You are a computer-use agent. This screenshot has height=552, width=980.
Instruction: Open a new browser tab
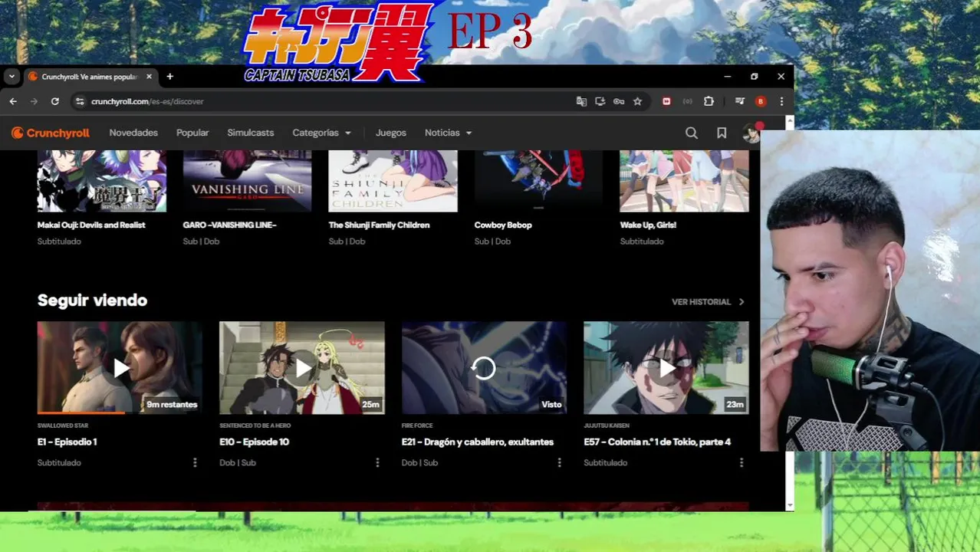coord(169,77)
